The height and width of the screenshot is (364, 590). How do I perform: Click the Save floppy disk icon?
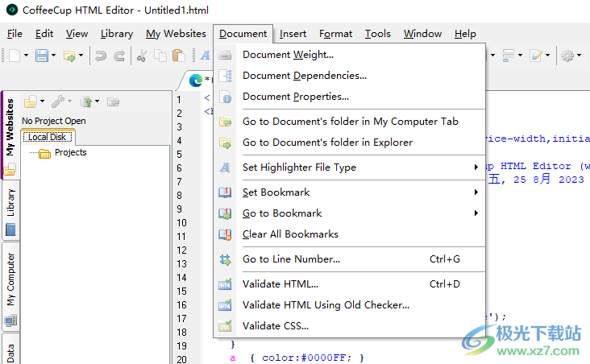[42, 56]
